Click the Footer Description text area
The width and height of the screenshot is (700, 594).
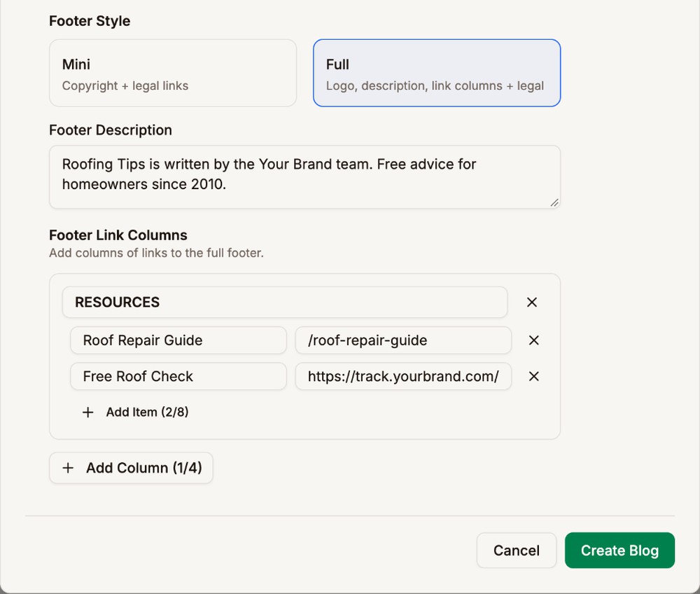coord(304,177)
